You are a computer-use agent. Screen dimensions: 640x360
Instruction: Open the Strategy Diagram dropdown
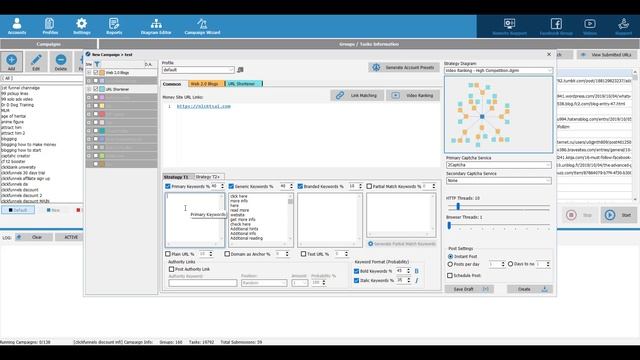(x=498, y=71)
